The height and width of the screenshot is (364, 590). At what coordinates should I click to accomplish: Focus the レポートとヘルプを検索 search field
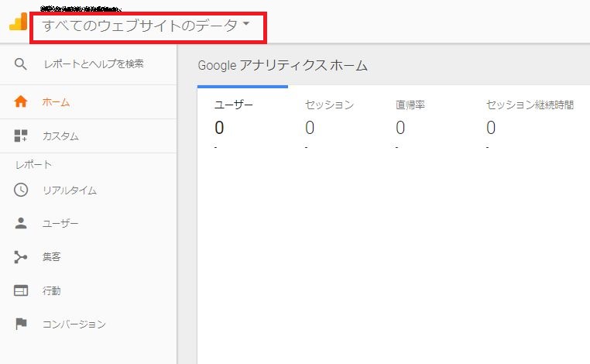click(94, 64)
